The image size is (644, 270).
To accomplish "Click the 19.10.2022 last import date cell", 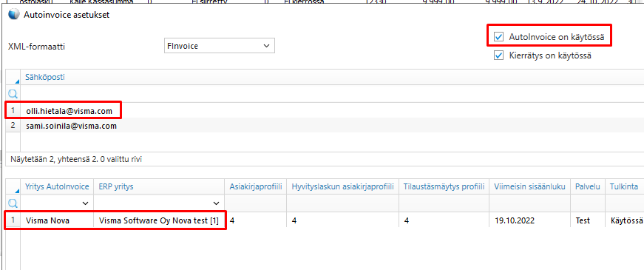I will [x=530, y=220].
